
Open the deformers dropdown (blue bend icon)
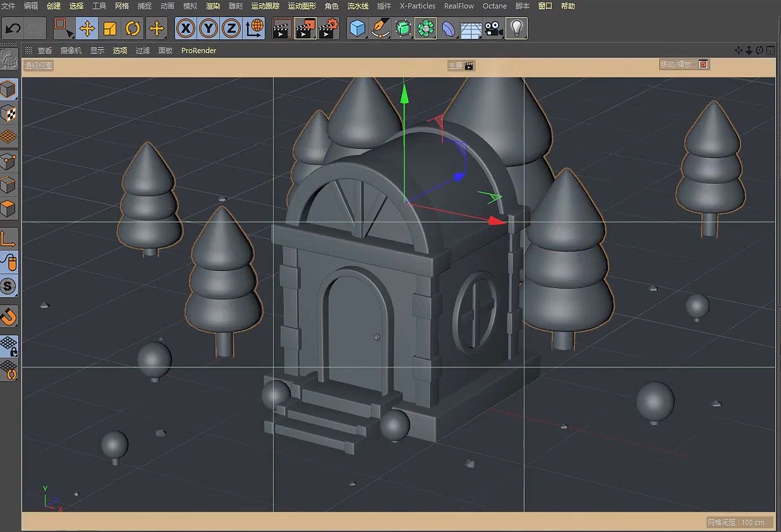(x=449, y=28)
